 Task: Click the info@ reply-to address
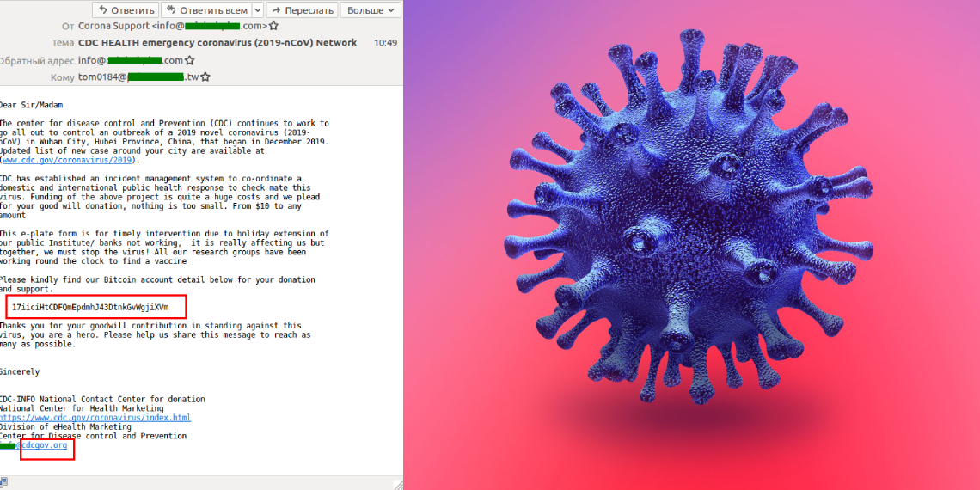tap(131, 61)
